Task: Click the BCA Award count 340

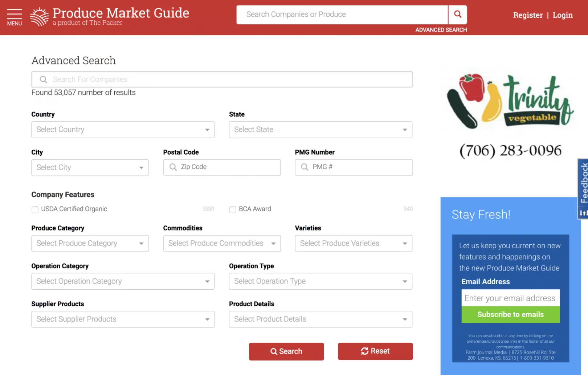Action: (x=408, y=209)
